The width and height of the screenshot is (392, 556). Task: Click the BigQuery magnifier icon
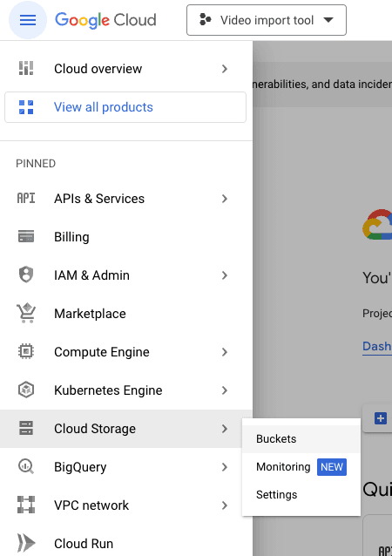click(26, 466)
